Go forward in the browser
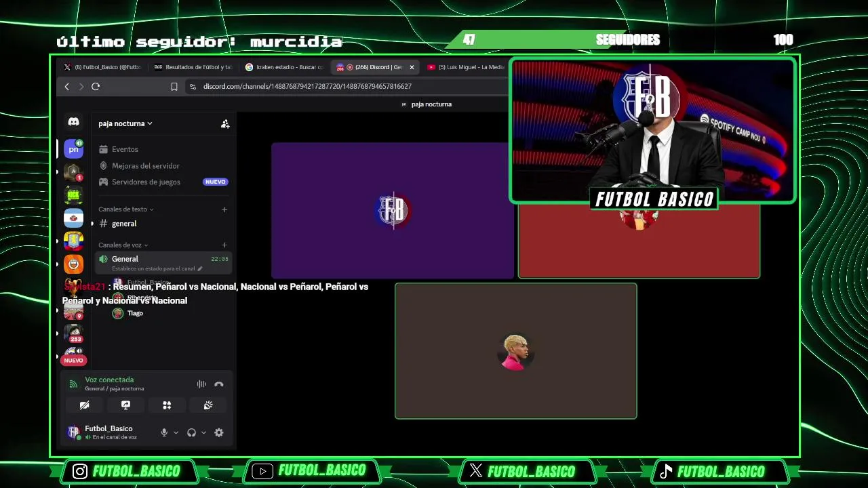Viewport: 868px width, 488px height. point(81,86)
